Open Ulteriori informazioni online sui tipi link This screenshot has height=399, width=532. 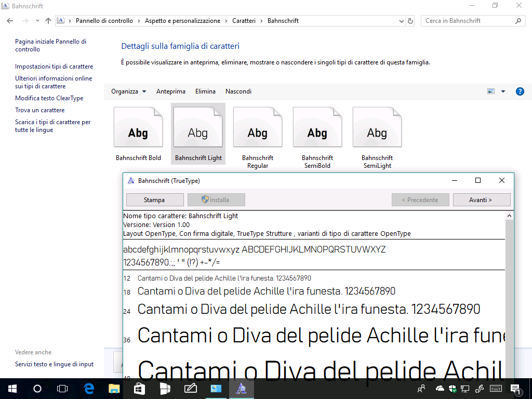(54, 82)
